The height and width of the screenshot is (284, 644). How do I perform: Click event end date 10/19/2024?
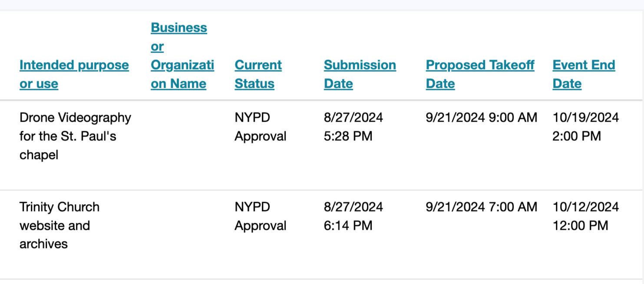coord(585,118)
